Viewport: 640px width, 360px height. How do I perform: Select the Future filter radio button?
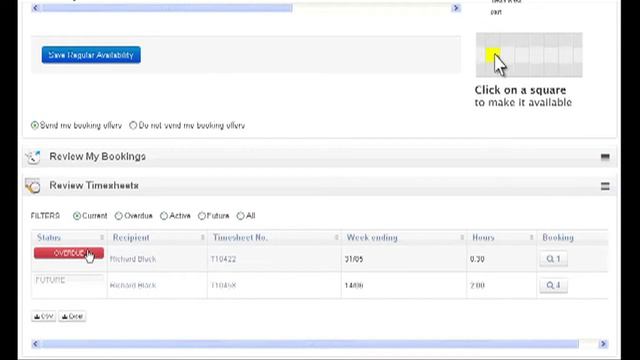point(202,216)
